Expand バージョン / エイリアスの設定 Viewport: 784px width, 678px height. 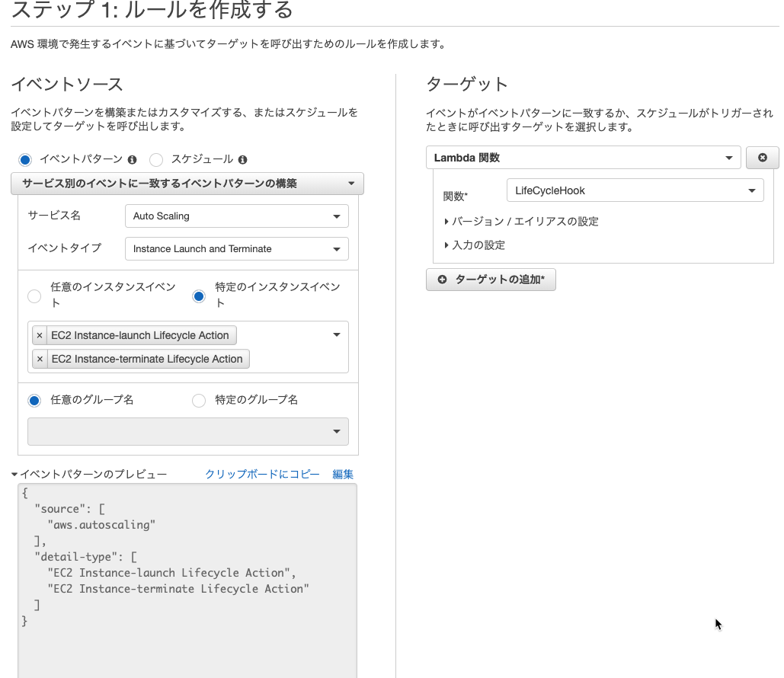click(521, 222)
